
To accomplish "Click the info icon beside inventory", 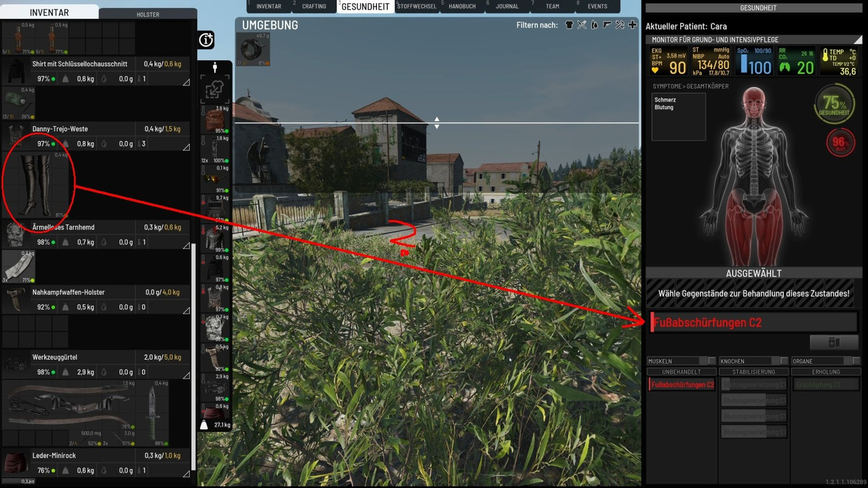I will click(x=206, y=40).
